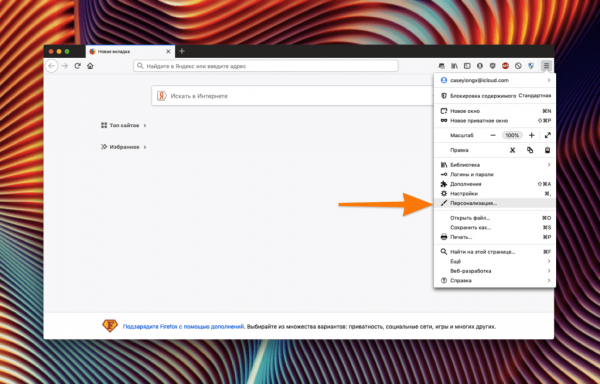Viewport: 600px width, 384px height.
Task: Choose Печать menu item
Action: (495, 237)
